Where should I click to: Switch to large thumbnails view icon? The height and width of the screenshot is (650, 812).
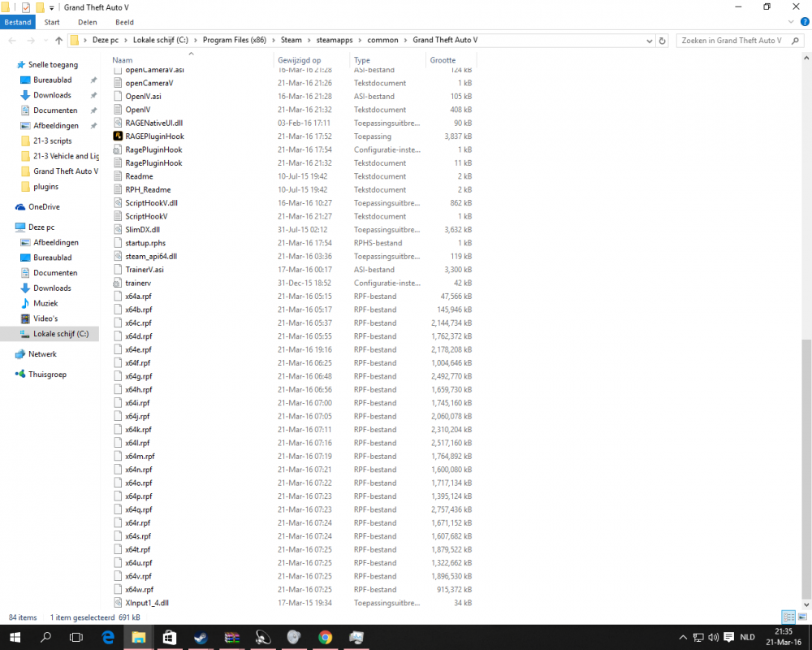[802, 617]
